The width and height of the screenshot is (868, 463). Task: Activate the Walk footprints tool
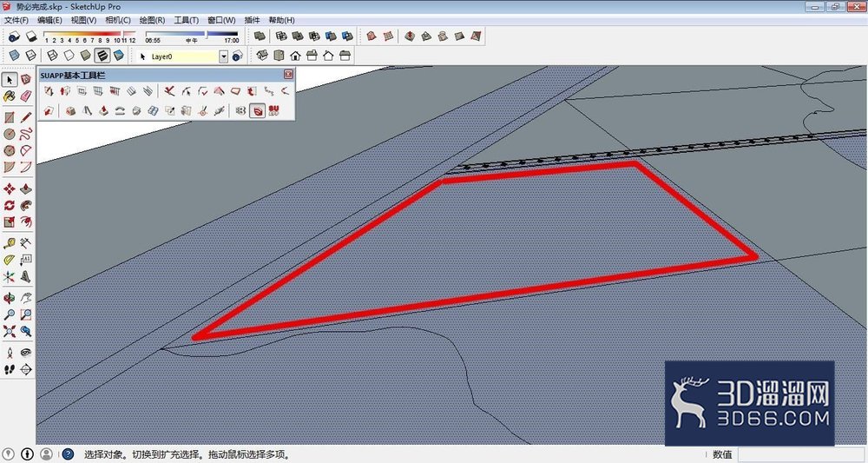pos(10,369)
